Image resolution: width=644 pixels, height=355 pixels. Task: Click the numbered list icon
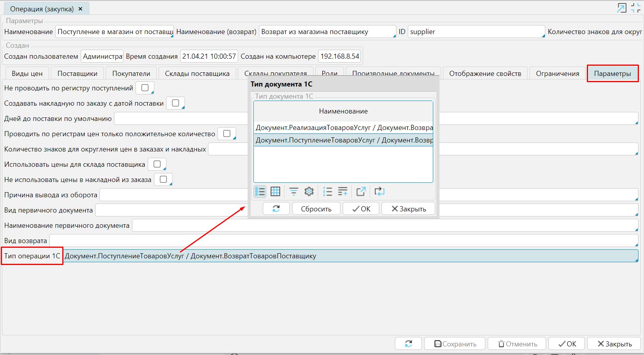click(327, 191)
